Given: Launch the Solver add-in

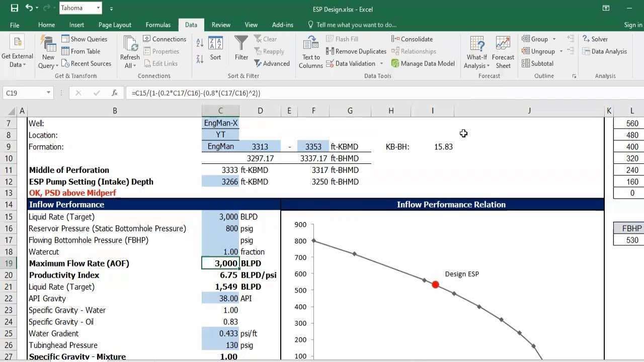Looking at the screenshot, I should pos(595,39).
